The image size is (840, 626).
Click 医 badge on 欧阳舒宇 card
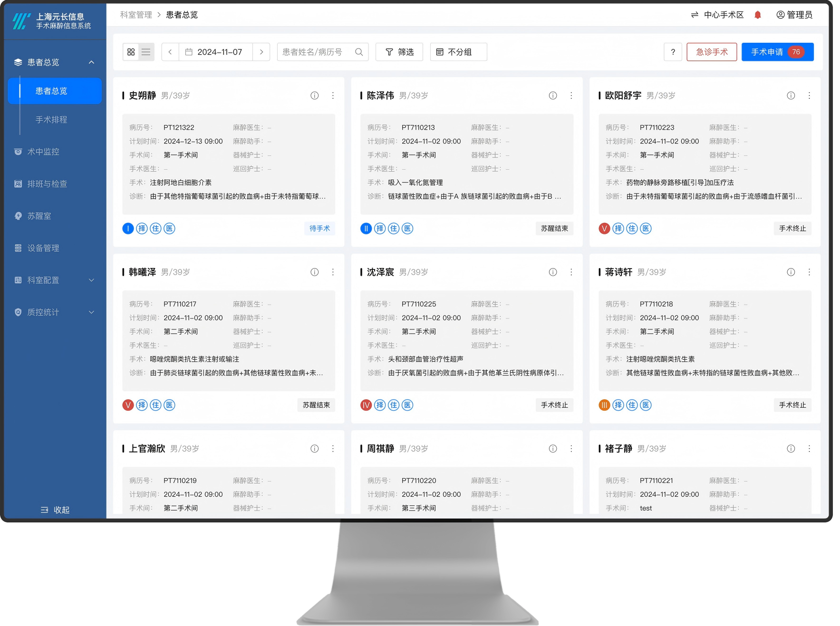click(646, 229)
